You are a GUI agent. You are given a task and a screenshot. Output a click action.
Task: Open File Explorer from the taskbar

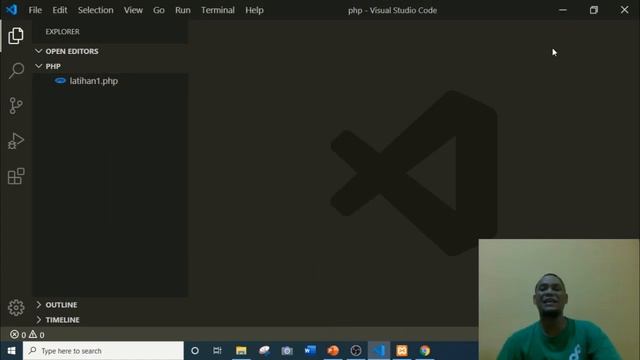[x=241, y=351]
